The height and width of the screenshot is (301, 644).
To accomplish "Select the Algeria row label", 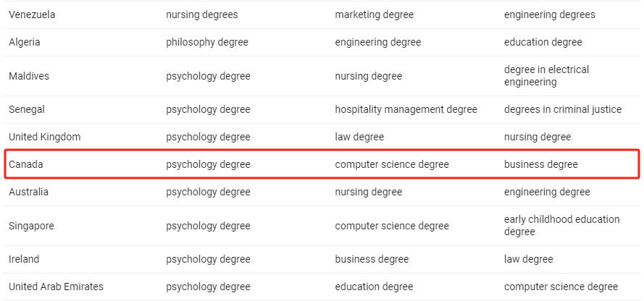I will [x=25, y=42].
